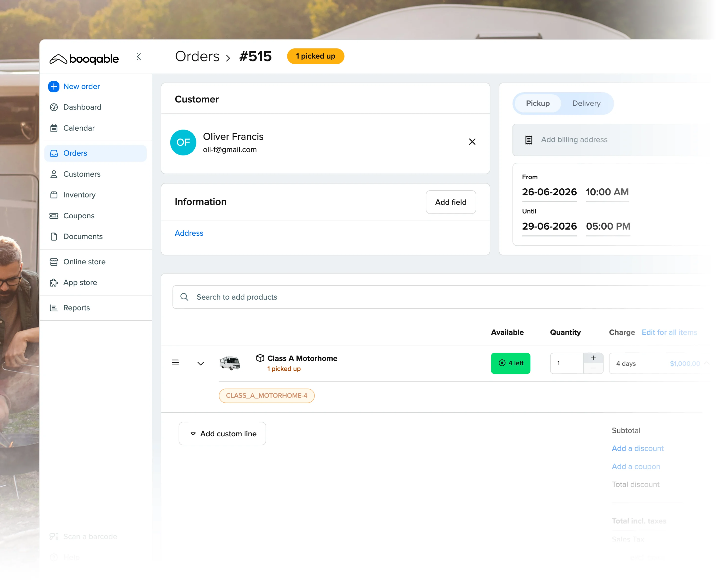This screenshot has height=588, width=716.
Task: Open Customers in the sidebar
Action: coord(82,174)
